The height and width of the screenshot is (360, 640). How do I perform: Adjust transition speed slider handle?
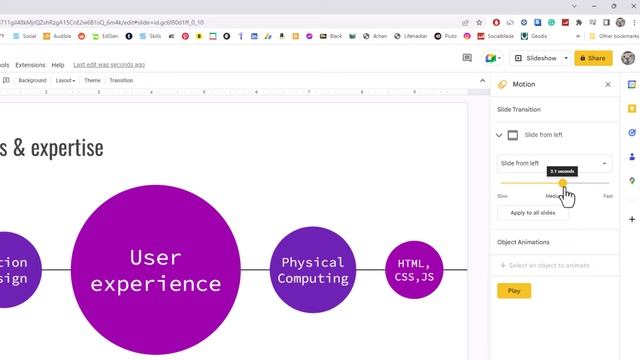[x=563, y=183]
